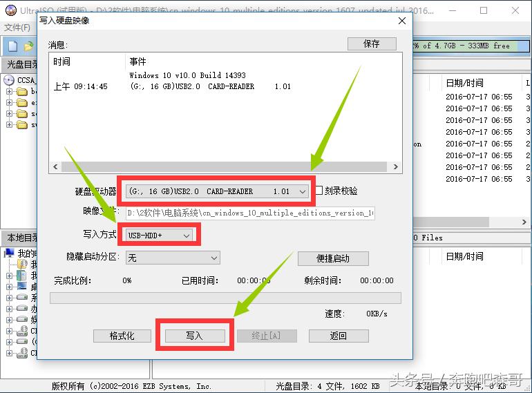Image resolution: width=532 pixels, height=393 pixels.
Task: Select the CCSA disc icon in disc tree
Action: [x=9, y=80]
